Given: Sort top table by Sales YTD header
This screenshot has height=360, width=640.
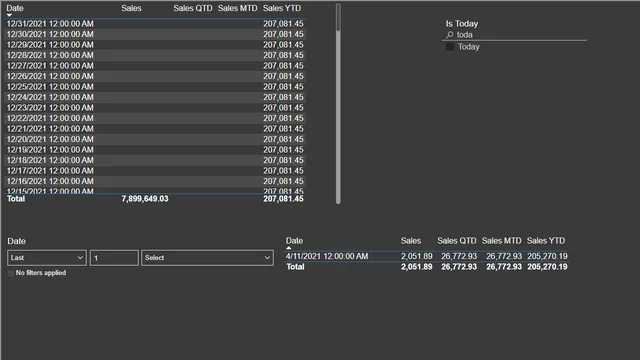Looking at the screenshot, I should coord(282,8).
